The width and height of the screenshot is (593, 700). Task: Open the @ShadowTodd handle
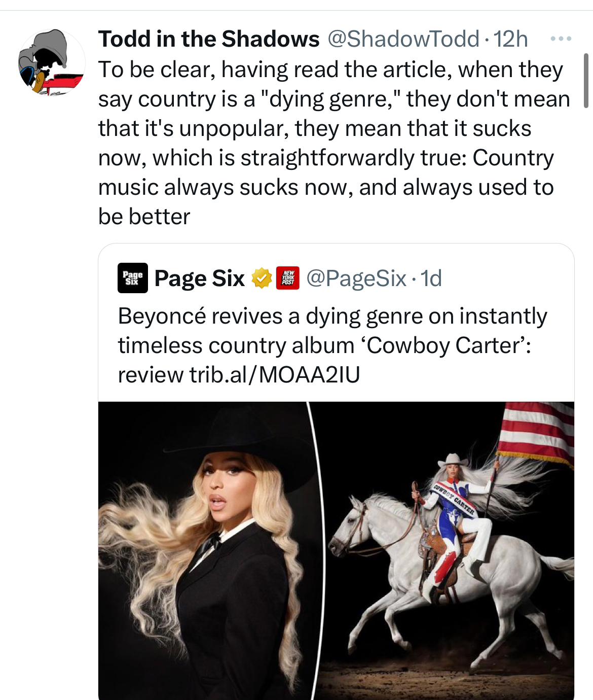(403, 39)
